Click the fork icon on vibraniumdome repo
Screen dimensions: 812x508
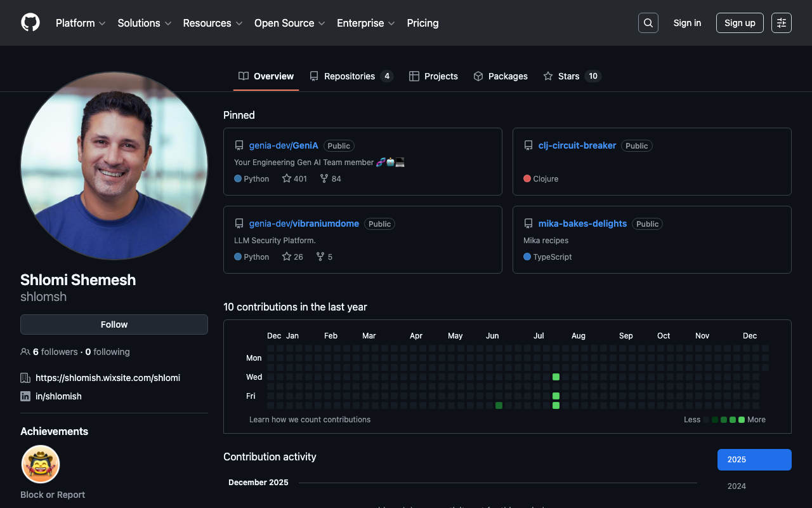(320, 257)
